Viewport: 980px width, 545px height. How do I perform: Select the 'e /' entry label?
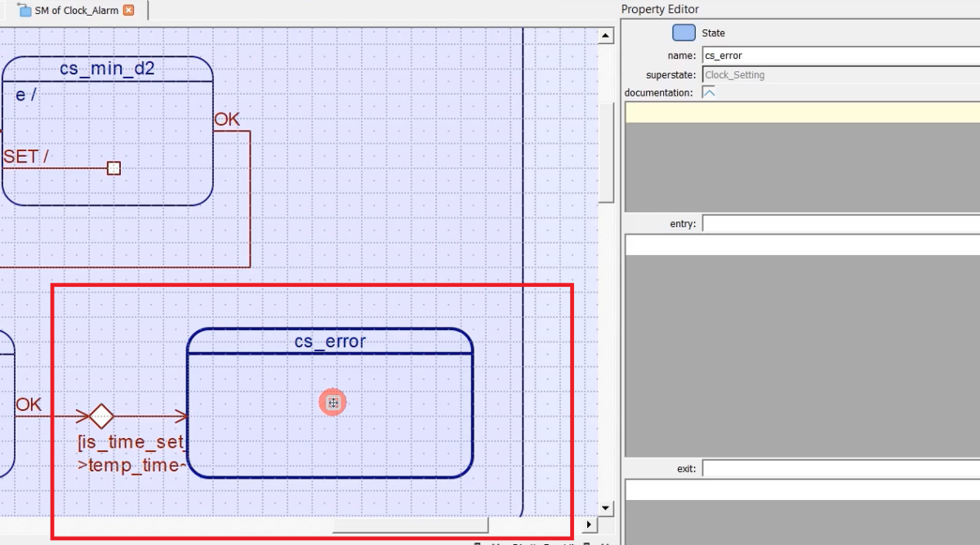coord(26,95)
